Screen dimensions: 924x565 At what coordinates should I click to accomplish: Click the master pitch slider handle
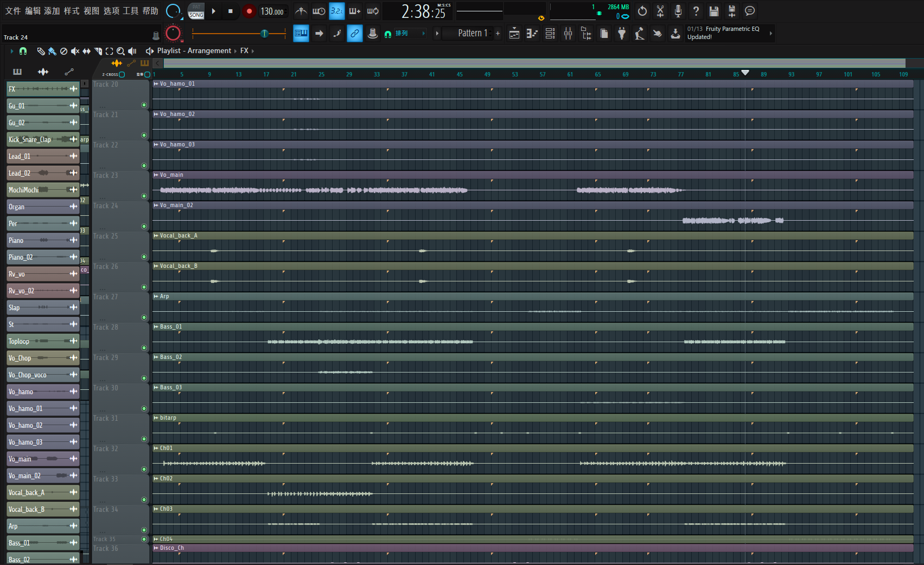coord(265,34)
